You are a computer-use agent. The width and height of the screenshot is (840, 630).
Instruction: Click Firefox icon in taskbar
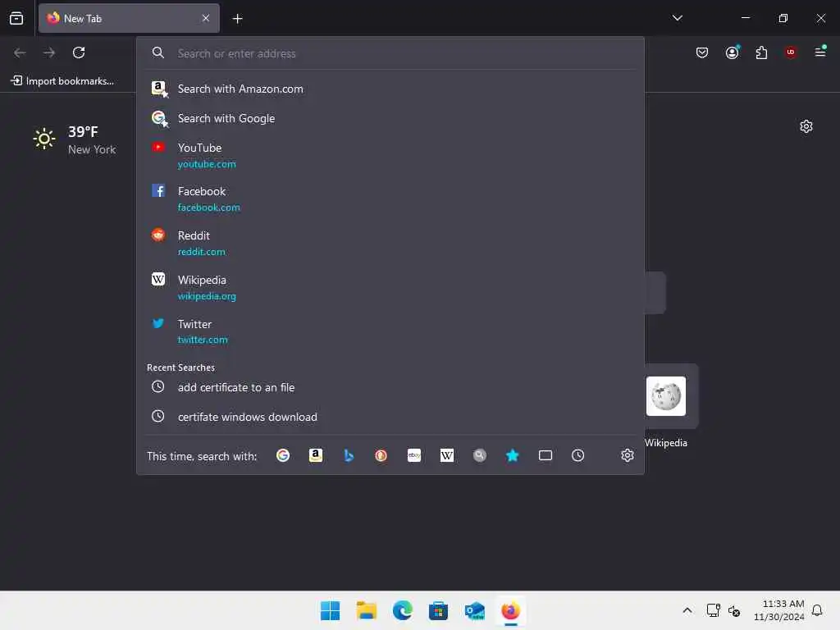pos(510,610)
